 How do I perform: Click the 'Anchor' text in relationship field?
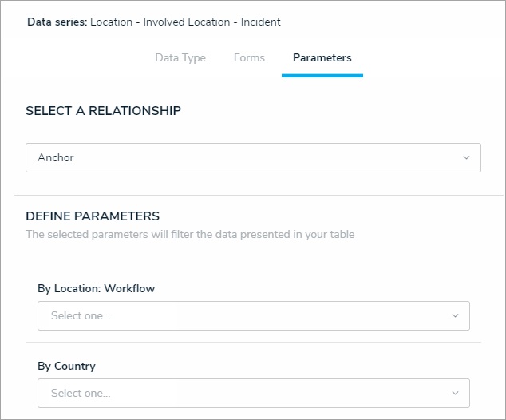(x=56, y=158)
